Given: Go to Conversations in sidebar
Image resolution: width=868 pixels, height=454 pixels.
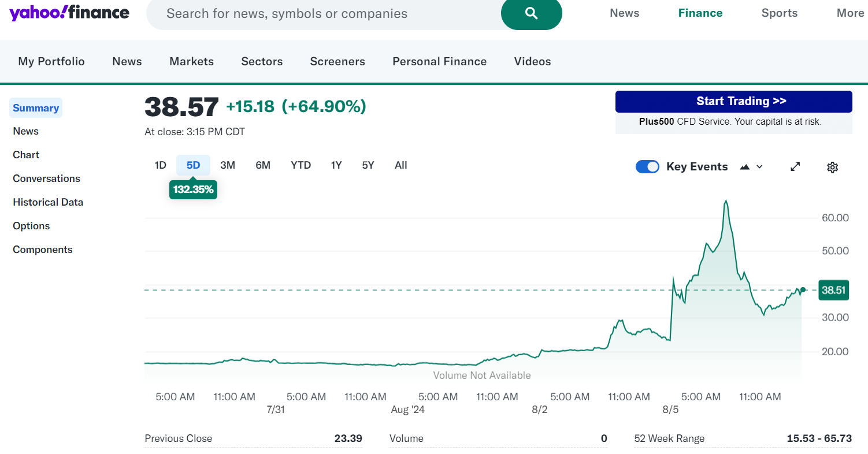Looking at the screenshot, I should click(46, 178).
